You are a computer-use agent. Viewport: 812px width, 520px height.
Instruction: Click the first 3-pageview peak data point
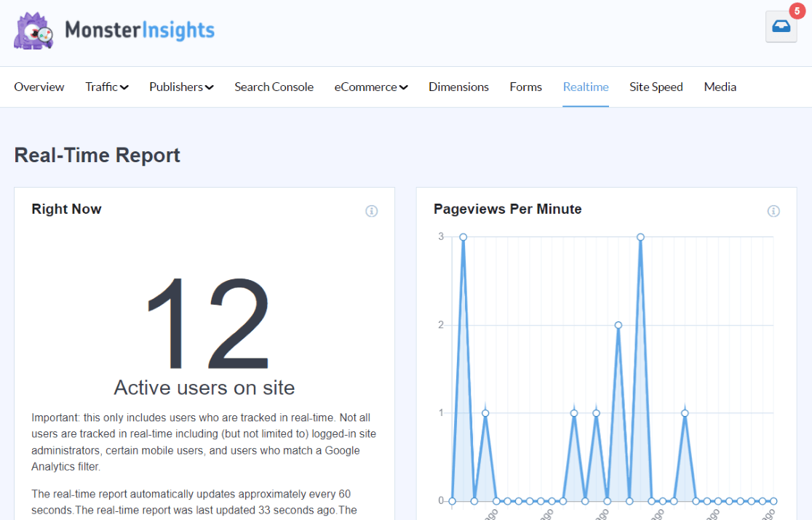click(x=463, y=237)
